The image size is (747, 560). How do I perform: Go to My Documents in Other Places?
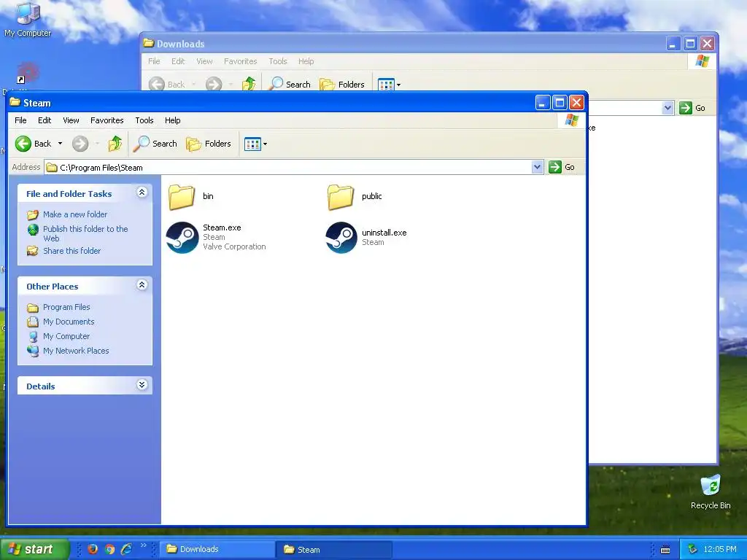(69, 322)
